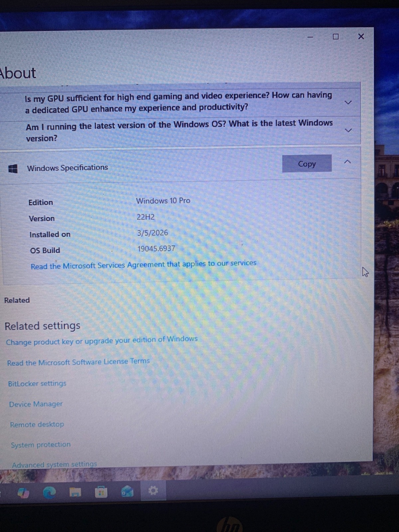Collapse the Windows Specifications section
Image resolution: width=399 pixels, height=532 pixels.
pos(347,162)
